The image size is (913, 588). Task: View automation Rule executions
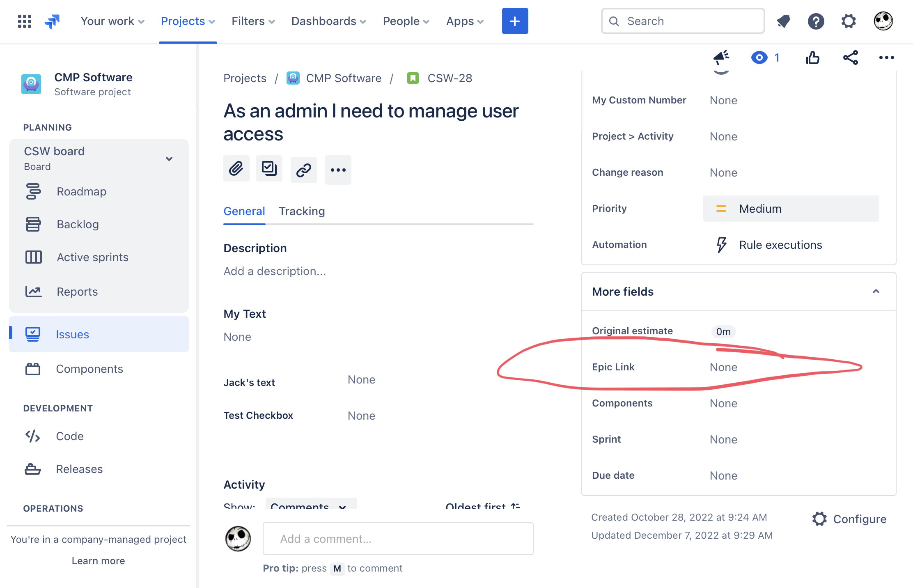tap(780, 245)
